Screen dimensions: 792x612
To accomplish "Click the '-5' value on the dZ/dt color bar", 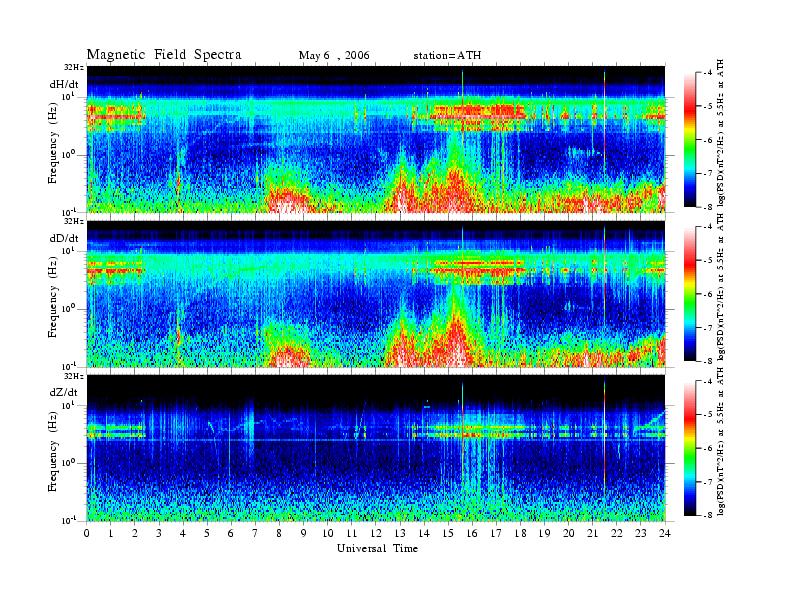I will (x=707, y=415).
